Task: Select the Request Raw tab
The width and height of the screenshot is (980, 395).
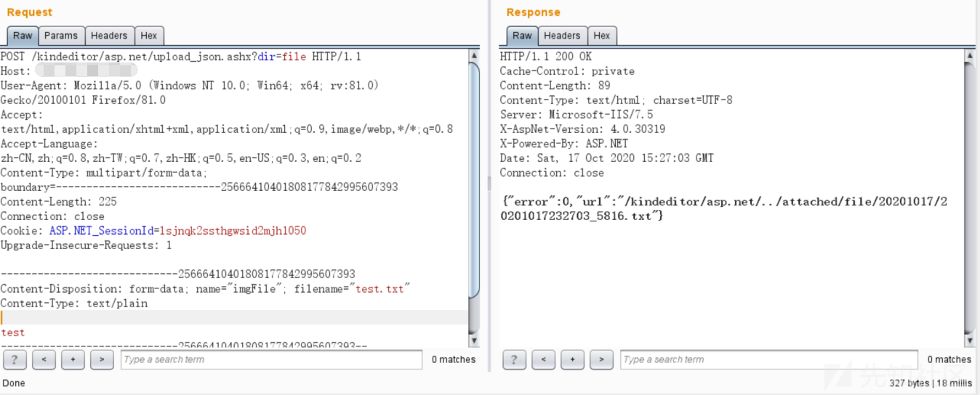Action: point(23,36)
